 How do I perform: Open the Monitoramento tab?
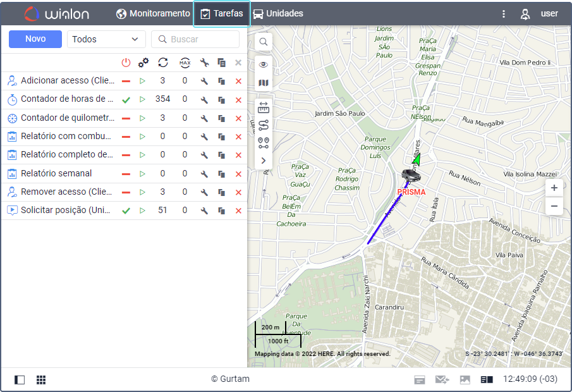pyautogui.click(x=153, y=13)
